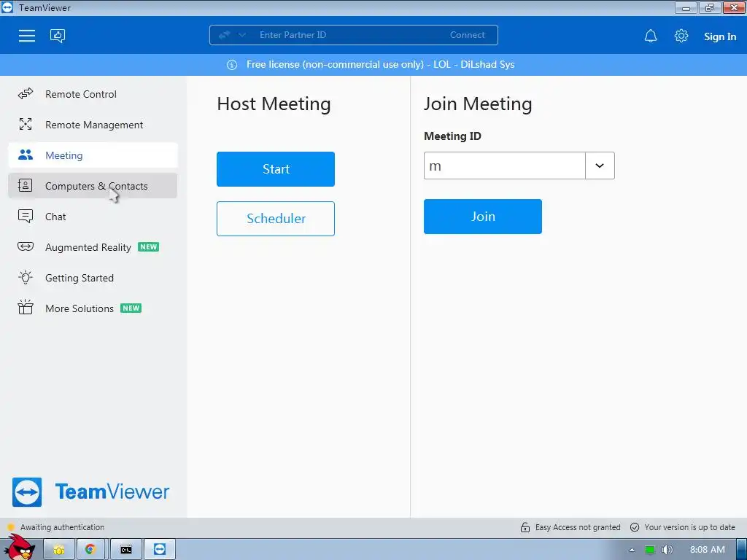747x560 pixels.
Task: Click the Angry Birds start button
Action: 19,547
